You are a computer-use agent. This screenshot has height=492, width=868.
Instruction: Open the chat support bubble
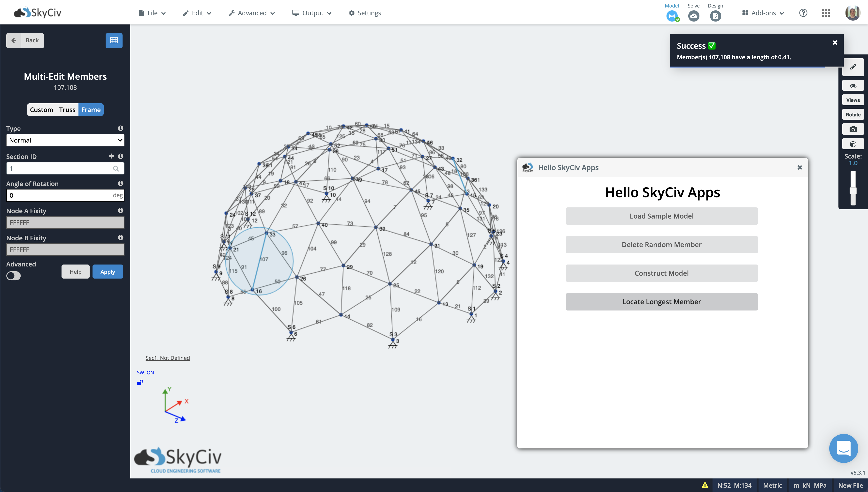click(843, 448)
